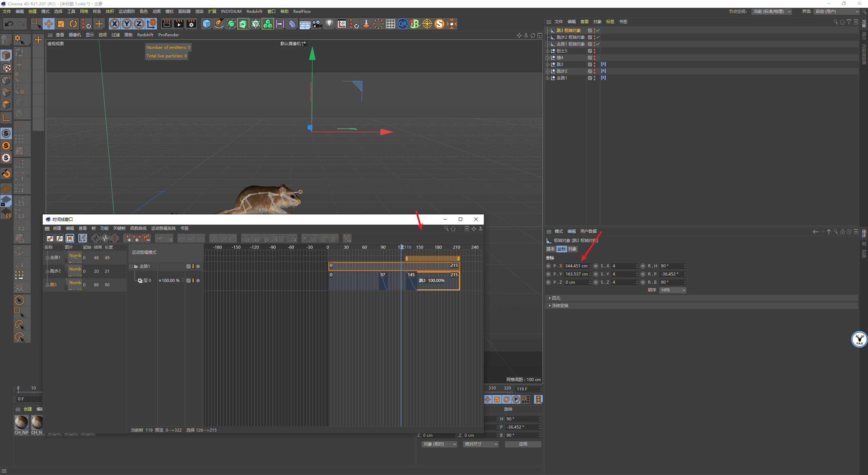This screenshot has width=868, height=475.
Task: Toggle X axis lock
Action: 115,24
